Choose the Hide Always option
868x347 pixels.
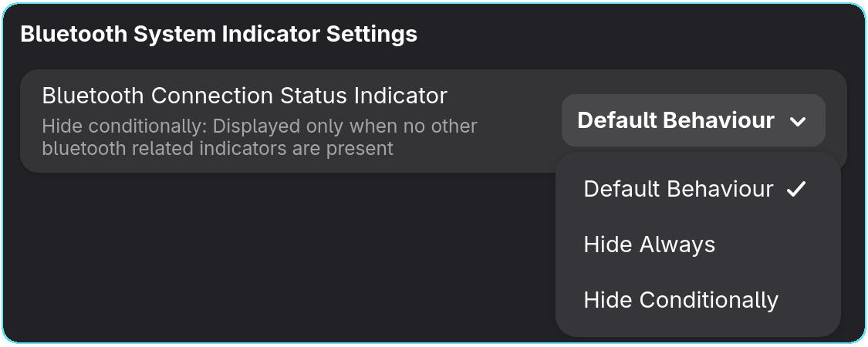pos(649,244)
